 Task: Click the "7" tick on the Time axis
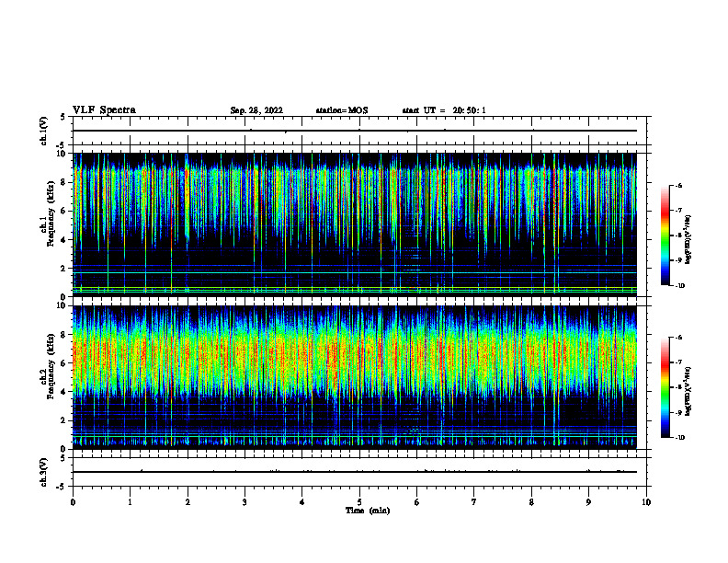coord(474,502)
